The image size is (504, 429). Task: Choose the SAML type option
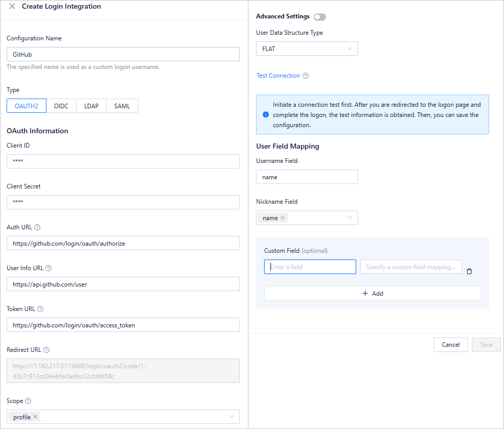pos(122,106)
